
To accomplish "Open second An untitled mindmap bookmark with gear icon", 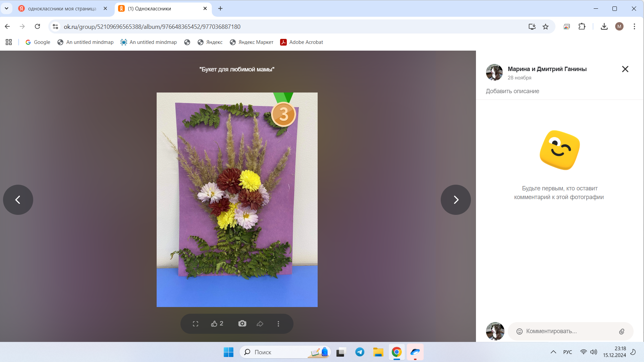I will [x=149, y=42].
